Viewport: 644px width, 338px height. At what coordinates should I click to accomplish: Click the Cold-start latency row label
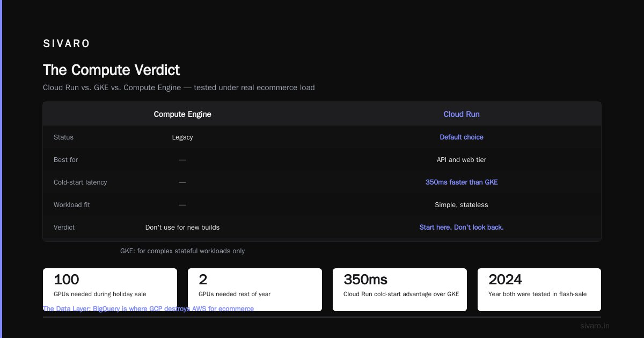click(x=80, y=182)
